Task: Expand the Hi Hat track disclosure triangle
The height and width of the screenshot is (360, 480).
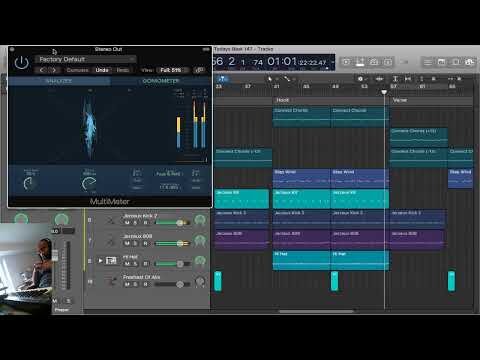Action: coord(100,260)
